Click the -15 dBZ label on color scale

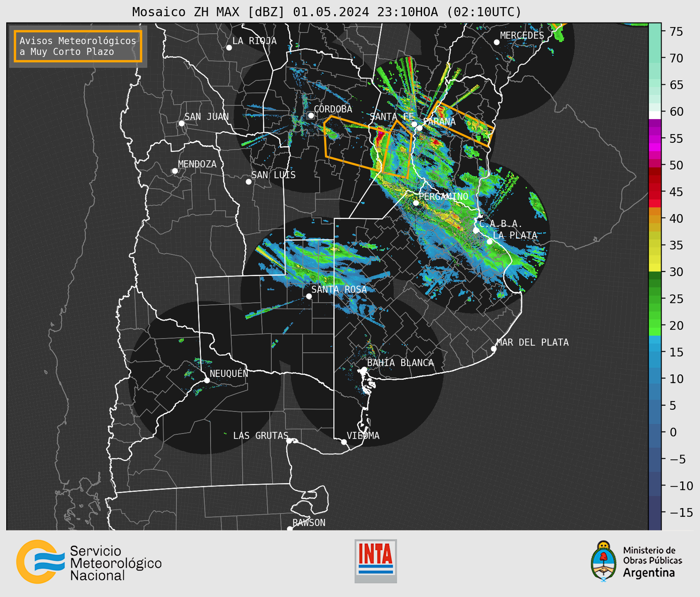tap(681, 512)
